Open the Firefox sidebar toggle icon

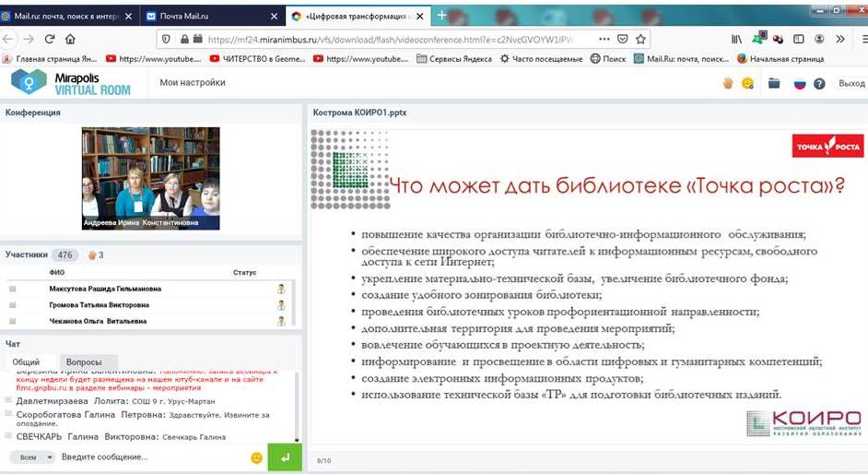tap(798, 40)
